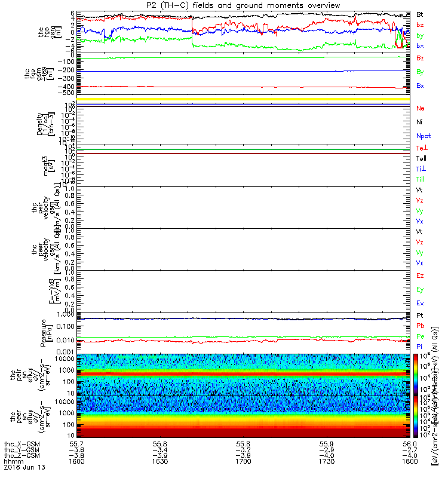The height and width of the screenshot is (478, 448).
Task: Click the 'thc_X-GSM' axis row label
Action: click(22, 445)
